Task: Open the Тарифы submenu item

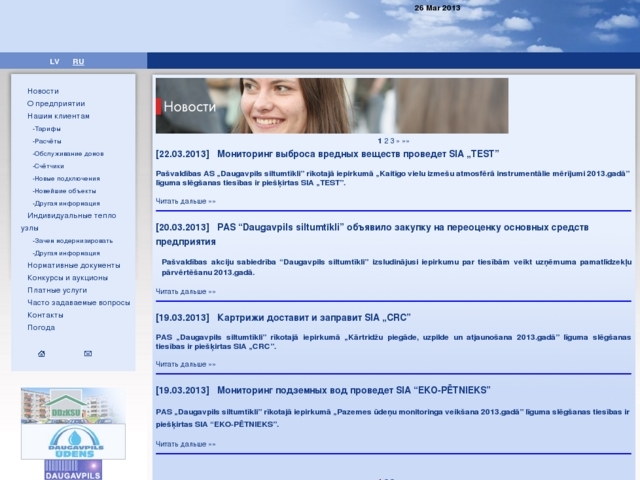Action: coord(47,129)
